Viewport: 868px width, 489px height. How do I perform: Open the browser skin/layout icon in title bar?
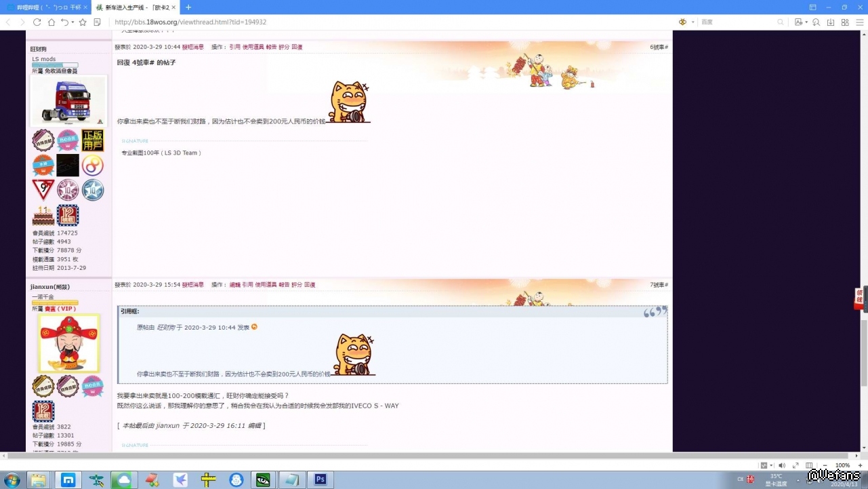813,7
